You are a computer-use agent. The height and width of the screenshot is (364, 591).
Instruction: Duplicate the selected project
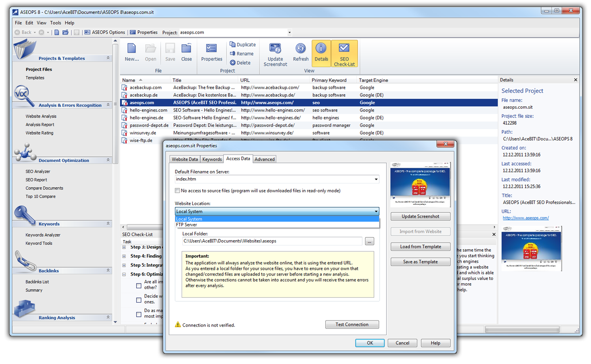point(243,44)
